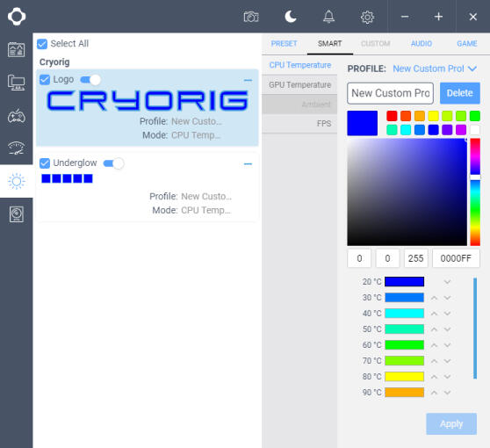Move 80 °C color down
The height and width of the screenshot is (448, 490).
[x=447, y=377]
